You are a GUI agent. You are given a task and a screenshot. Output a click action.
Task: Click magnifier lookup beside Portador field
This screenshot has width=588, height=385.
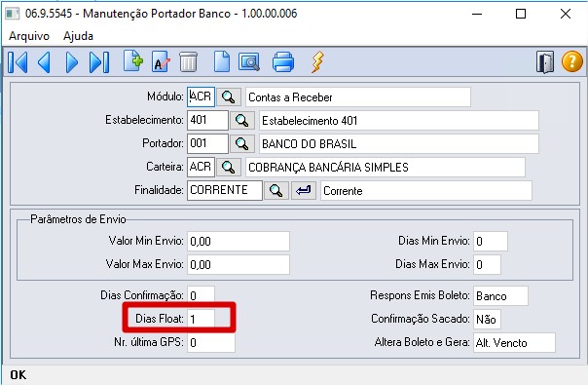(x=241, y=144)
